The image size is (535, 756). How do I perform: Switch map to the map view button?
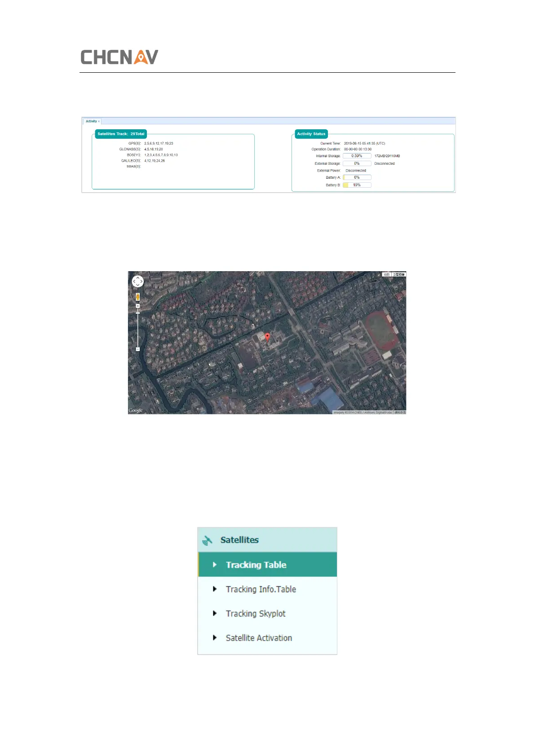[386, 274]
